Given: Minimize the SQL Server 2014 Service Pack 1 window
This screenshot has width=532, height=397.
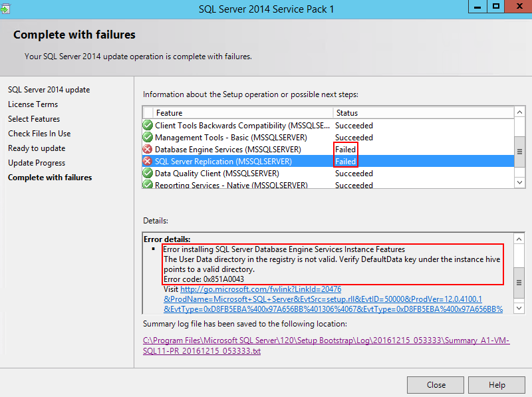Looking at the screenshot, I should [x=477, y=7].
